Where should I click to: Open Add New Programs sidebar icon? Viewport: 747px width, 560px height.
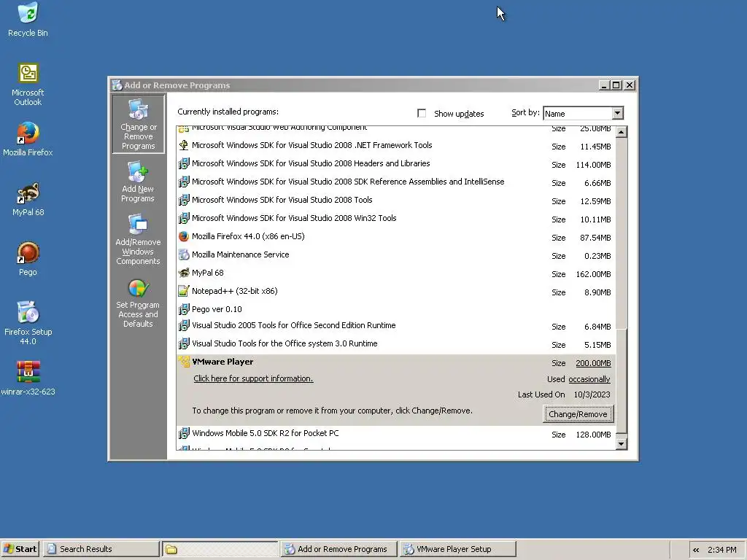[x=138, y=182]
